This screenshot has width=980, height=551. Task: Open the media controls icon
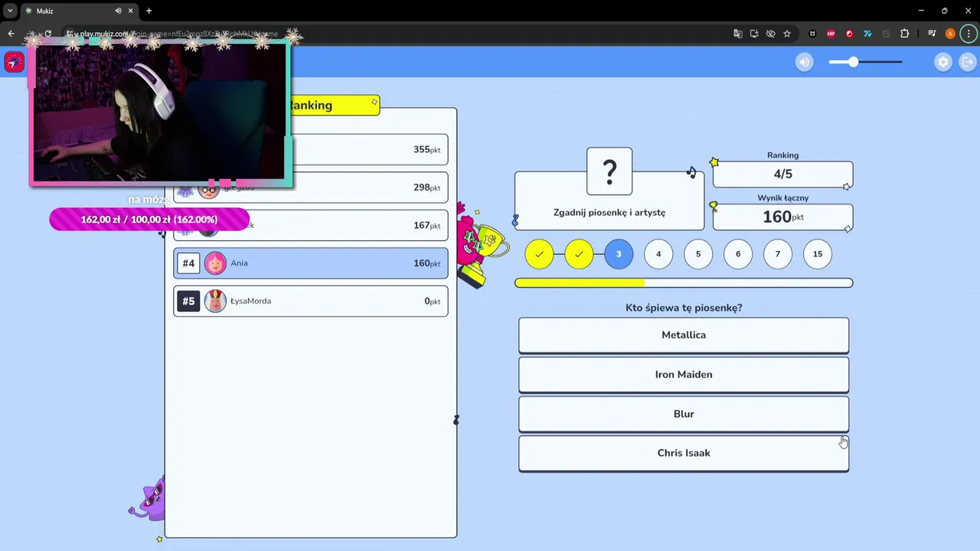[932, 34]
